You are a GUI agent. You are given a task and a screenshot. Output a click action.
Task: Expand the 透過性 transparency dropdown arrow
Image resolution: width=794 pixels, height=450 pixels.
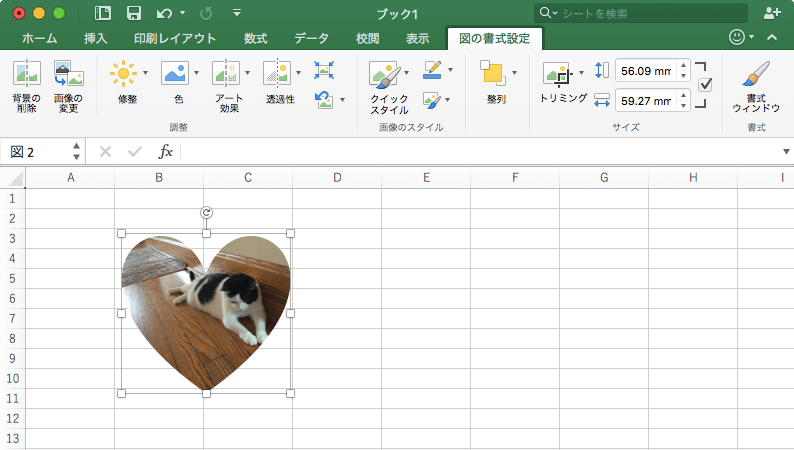[298, 73]
